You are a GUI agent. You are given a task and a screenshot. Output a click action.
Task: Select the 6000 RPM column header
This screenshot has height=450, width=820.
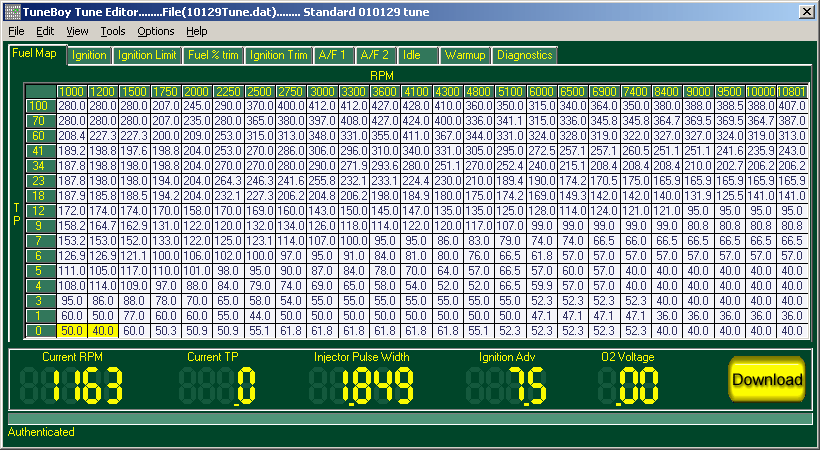(x=541, y=92)
